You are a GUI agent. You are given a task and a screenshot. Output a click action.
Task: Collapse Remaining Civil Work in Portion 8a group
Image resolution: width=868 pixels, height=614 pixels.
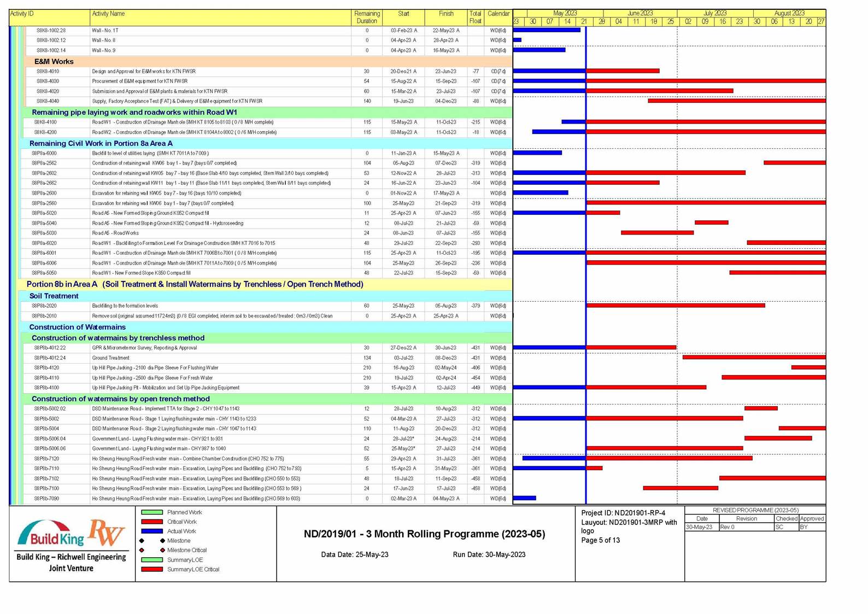(x=101, y=143)
